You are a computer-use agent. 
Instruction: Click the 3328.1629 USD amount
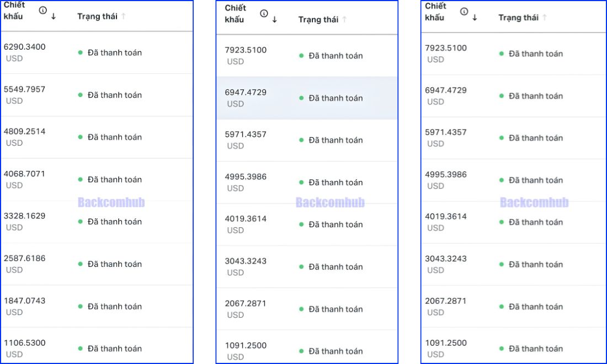25,222
